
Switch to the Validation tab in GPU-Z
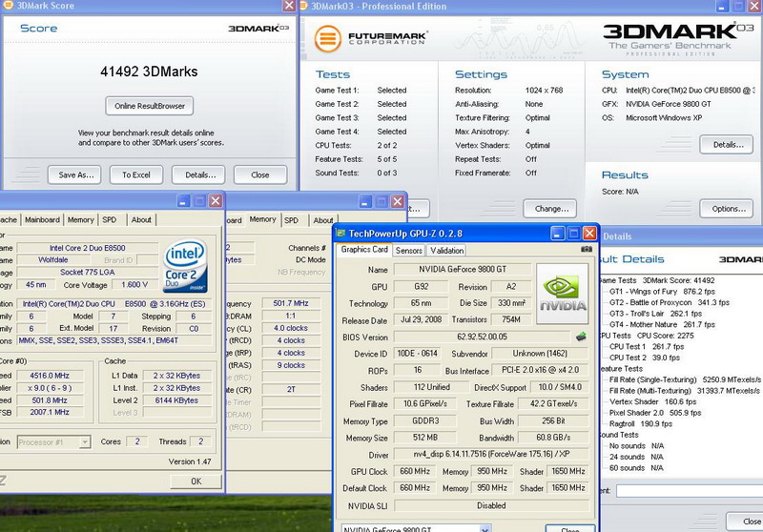[446, 251]
